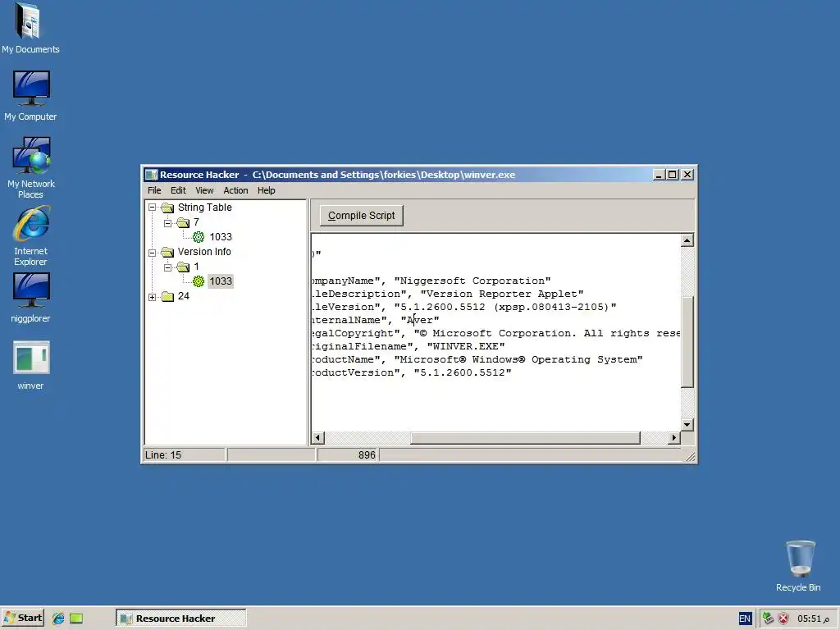Click the Resource Hacker taskbar button
840x630 pixels.
click(x=181, y=619)
